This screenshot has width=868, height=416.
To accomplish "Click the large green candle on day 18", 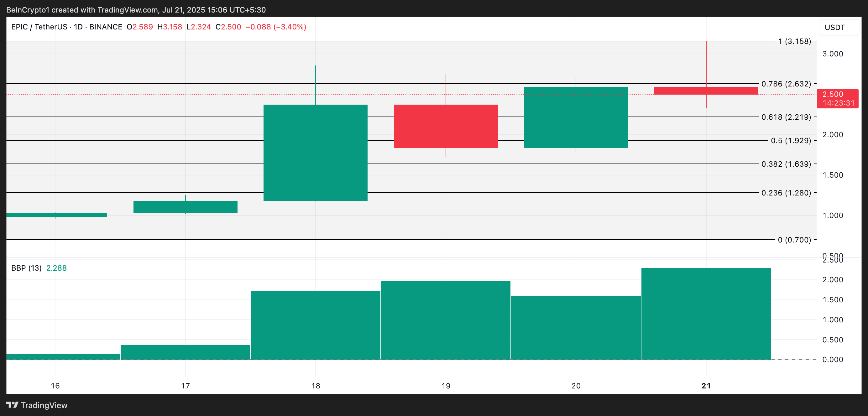I will click(x=315, y=153).
